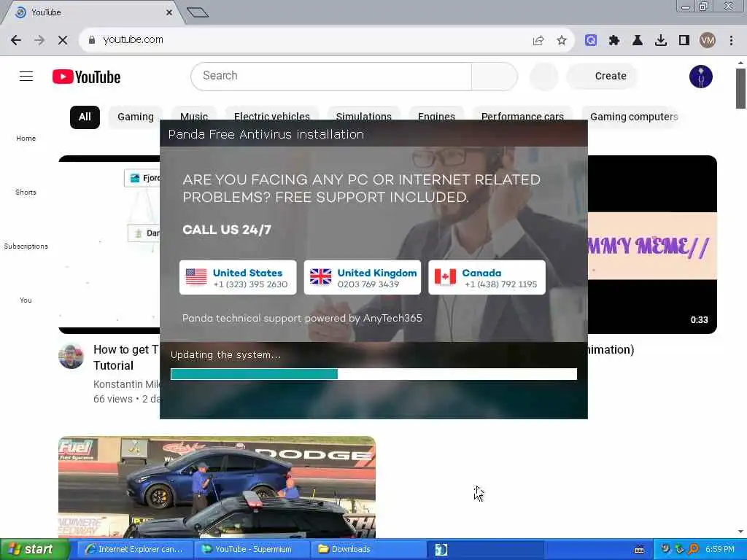This screenshot has width=747, height=560.
Task: Open Shorts in the YouTube sidebar
Action: (x=26, y=192)
